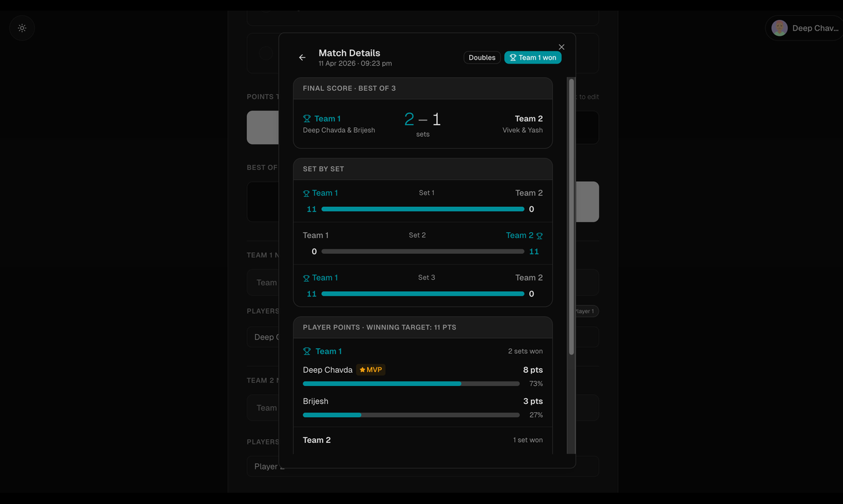Open Team 1 from the Final Score section
Viewport: 843px width, 504px height.
click(x=326, y=118)
